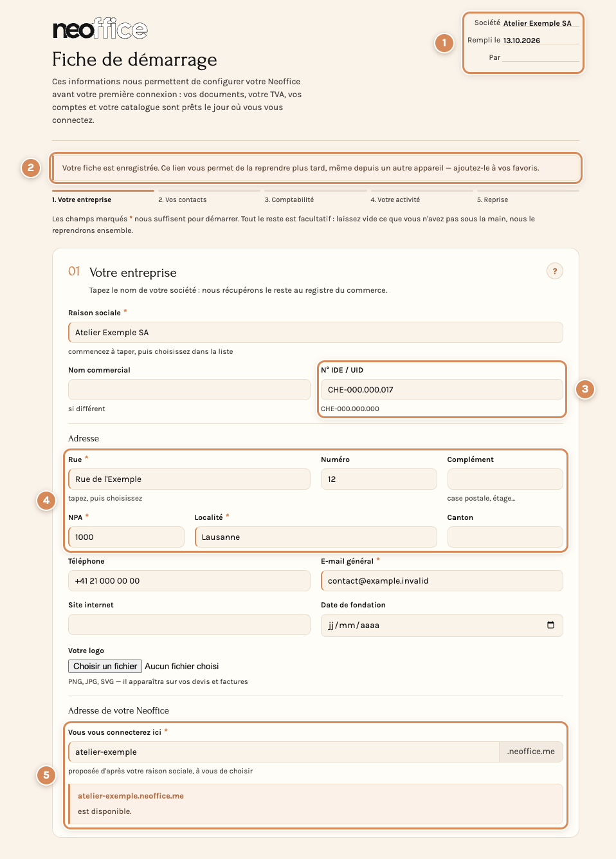Screen dimensions: 616x859
Task: Click the Nom commercial input
Action: click(x=189, y=390)
